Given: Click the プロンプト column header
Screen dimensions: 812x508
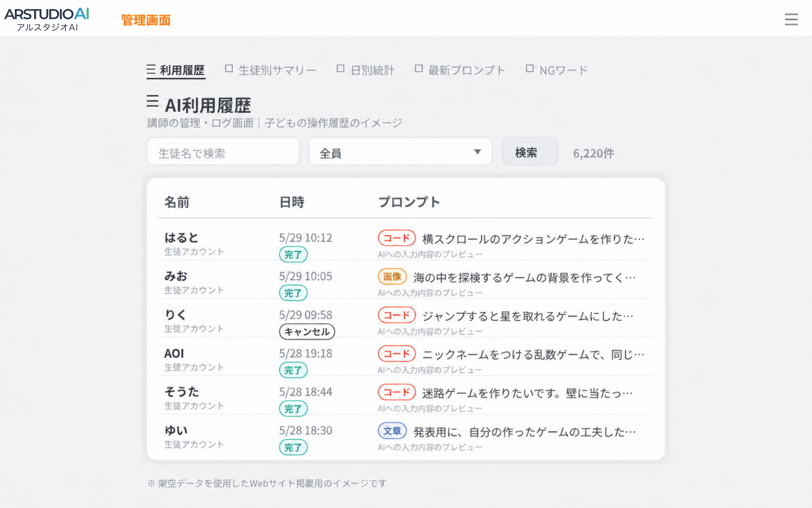Looking at the screenshot, I should tap(409, 202).
